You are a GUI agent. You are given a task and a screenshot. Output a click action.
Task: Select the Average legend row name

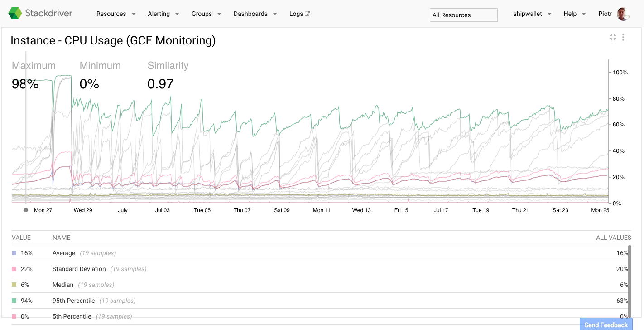coord(64,253)
